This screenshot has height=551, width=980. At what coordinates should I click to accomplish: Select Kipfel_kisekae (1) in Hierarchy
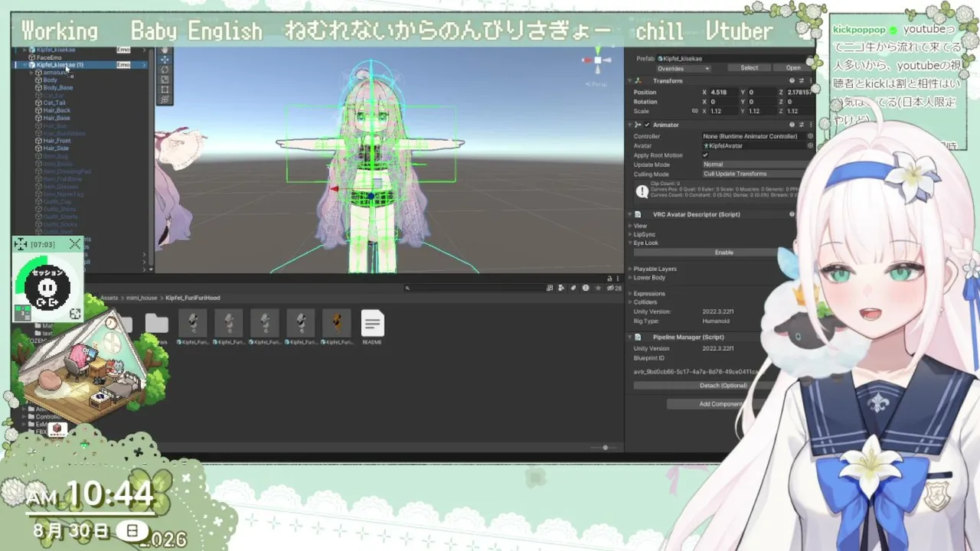pyautogui.click(x=80, y=65)
